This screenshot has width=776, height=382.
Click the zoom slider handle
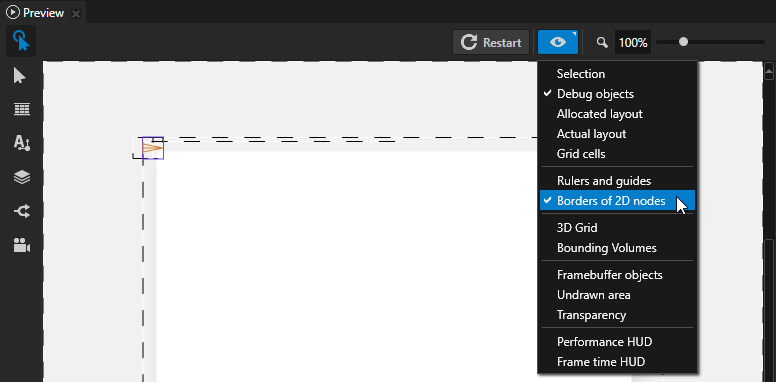[683, 42]
